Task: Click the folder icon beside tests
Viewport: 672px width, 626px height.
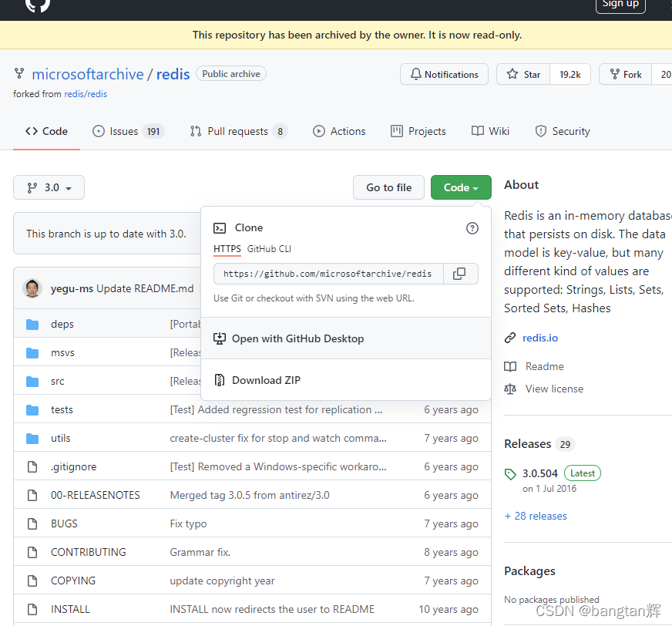Action: click(x=32, y=410)
